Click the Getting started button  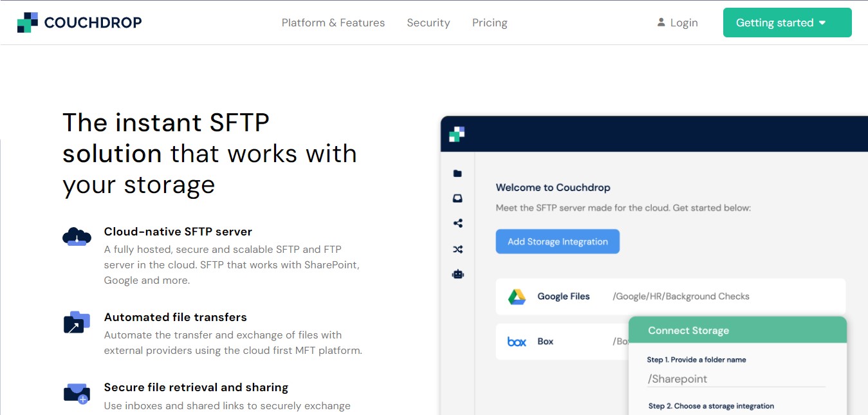click(x=788, y=23)
